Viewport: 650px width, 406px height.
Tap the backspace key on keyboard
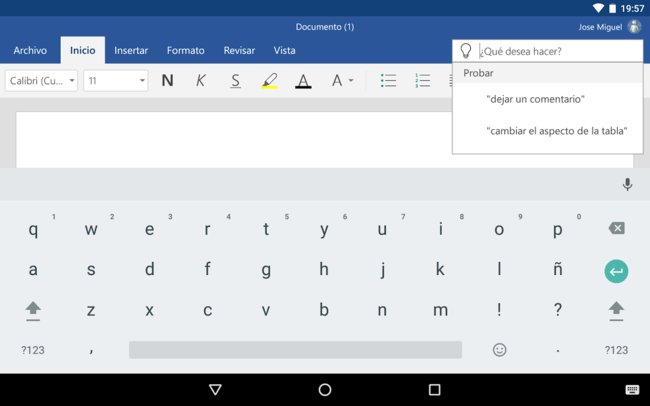616,228
